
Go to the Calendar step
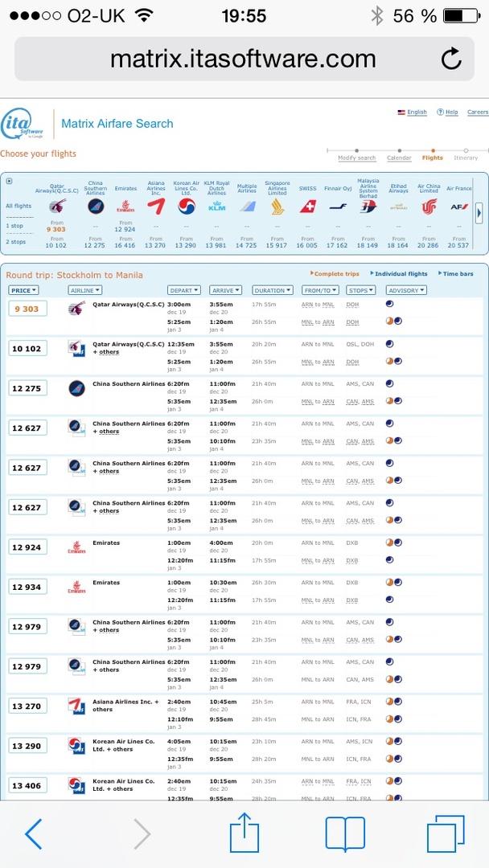pos(399,158)
